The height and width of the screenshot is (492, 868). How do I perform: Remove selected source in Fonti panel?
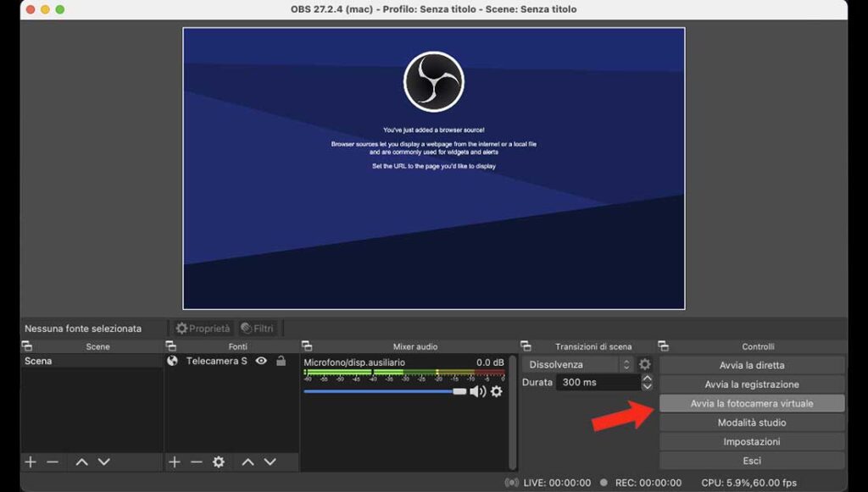coord(197,462)
